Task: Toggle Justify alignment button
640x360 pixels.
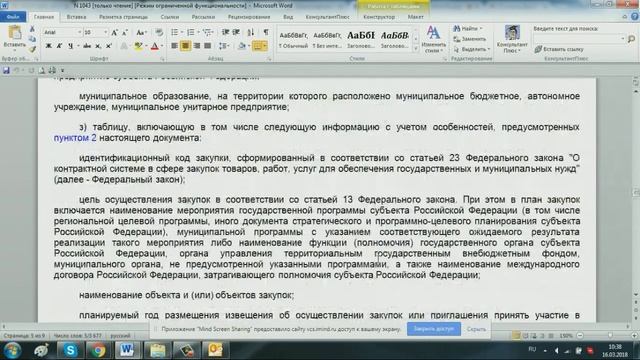Action: [207, 46]
